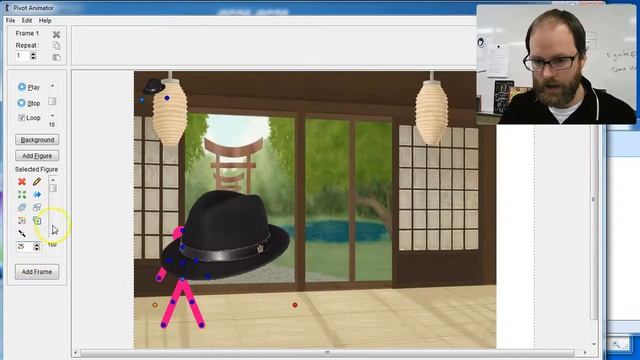Stop the animation
640x360 pixels.
29,103
